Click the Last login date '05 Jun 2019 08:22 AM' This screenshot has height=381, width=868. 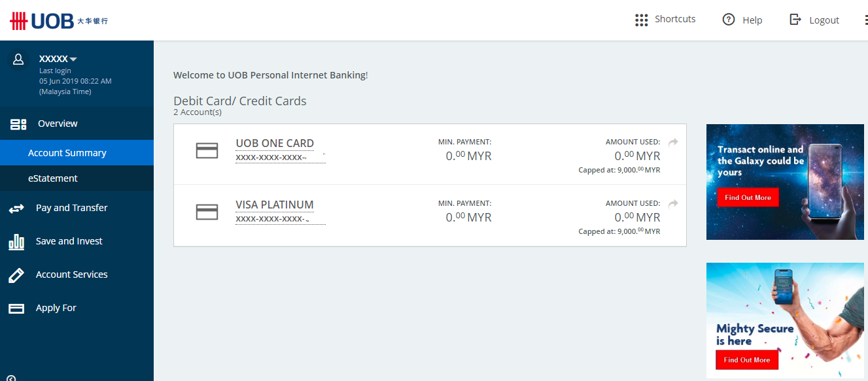[75, 81]
